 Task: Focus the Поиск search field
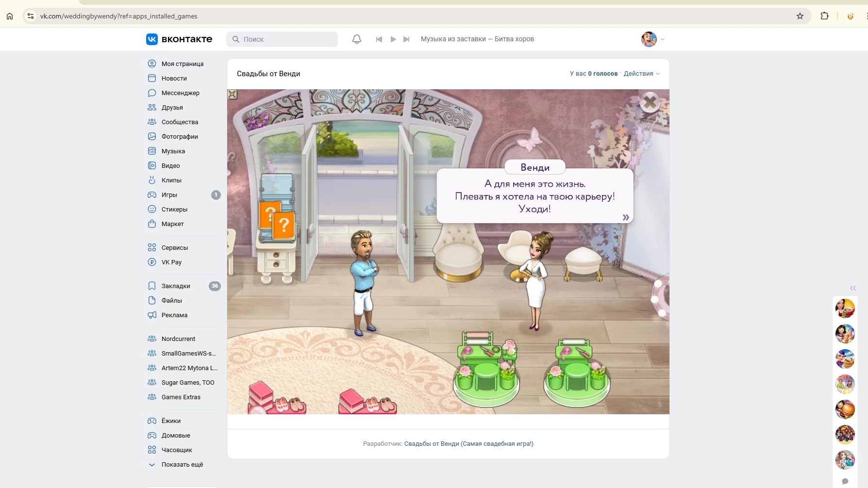coord(282,39)
